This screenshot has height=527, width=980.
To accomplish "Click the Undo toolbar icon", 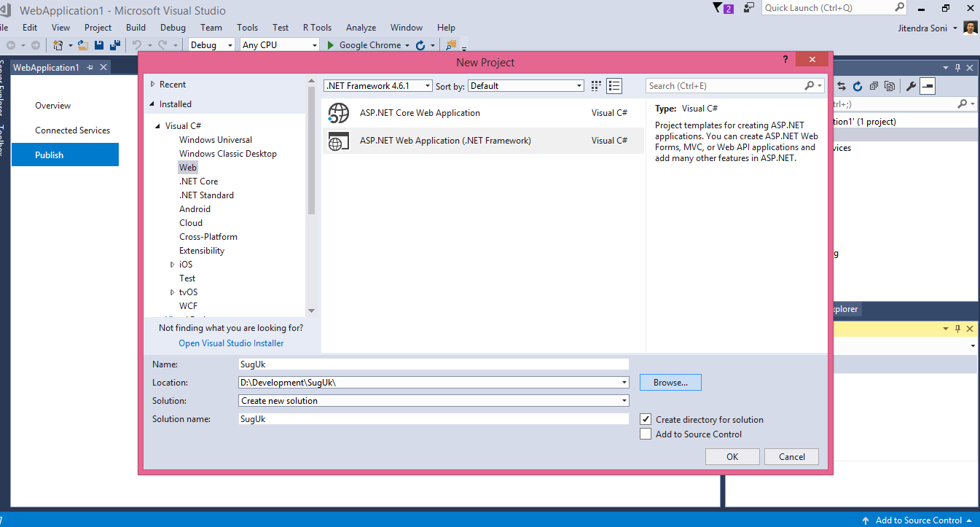I will pos(137,45).
